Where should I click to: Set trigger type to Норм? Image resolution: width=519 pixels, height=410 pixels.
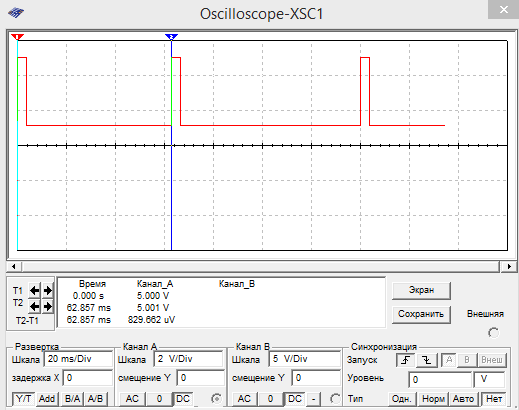point(433,399)
